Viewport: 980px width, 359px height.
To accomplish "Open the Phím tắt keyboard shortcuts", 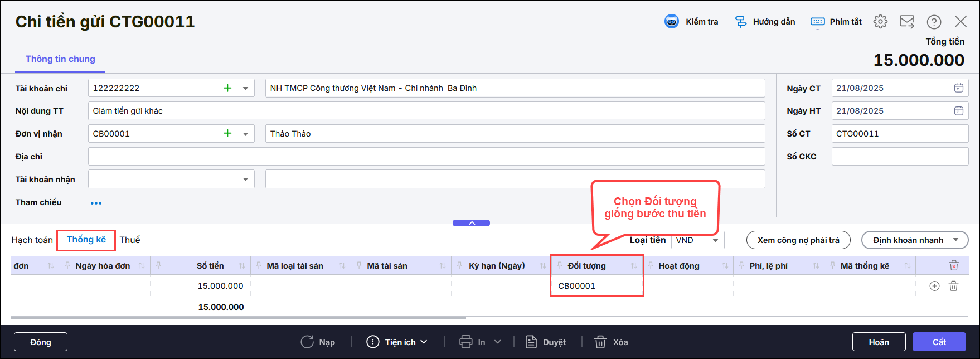I will (x=818, y=22).
